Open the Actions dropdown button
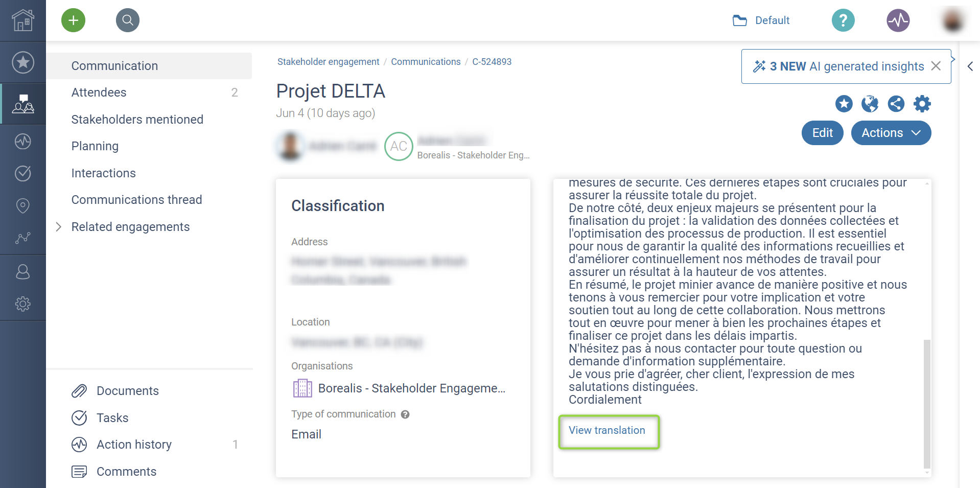 pyautogui.click(x=891, y=133)
